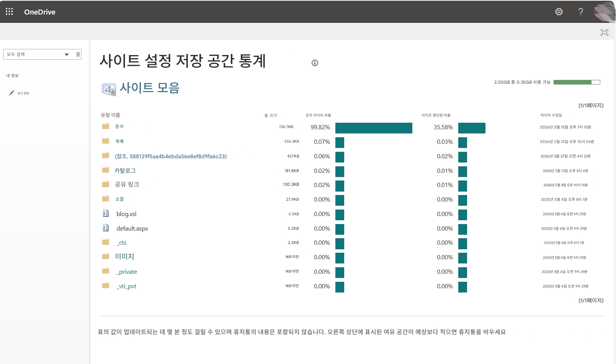The image size is (616, 364).
Task: Open the 소셜 folder link
Action: [119, 199]
